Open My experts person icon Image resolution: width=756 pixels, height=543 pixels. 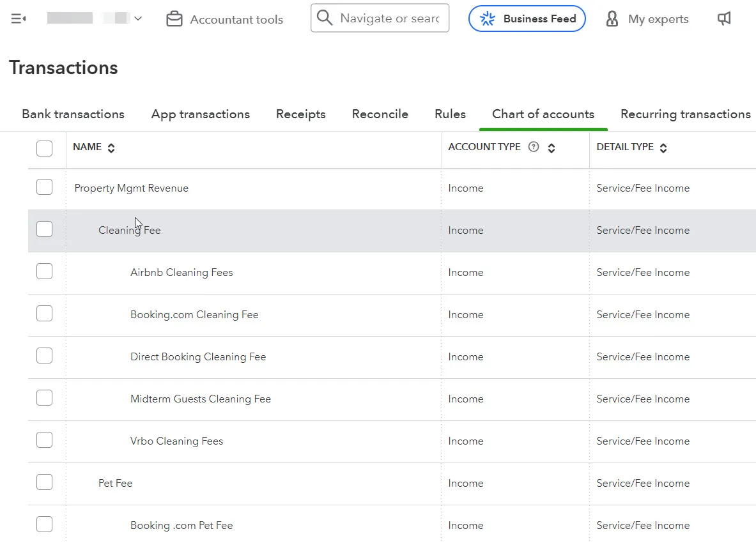pos(612,19)
